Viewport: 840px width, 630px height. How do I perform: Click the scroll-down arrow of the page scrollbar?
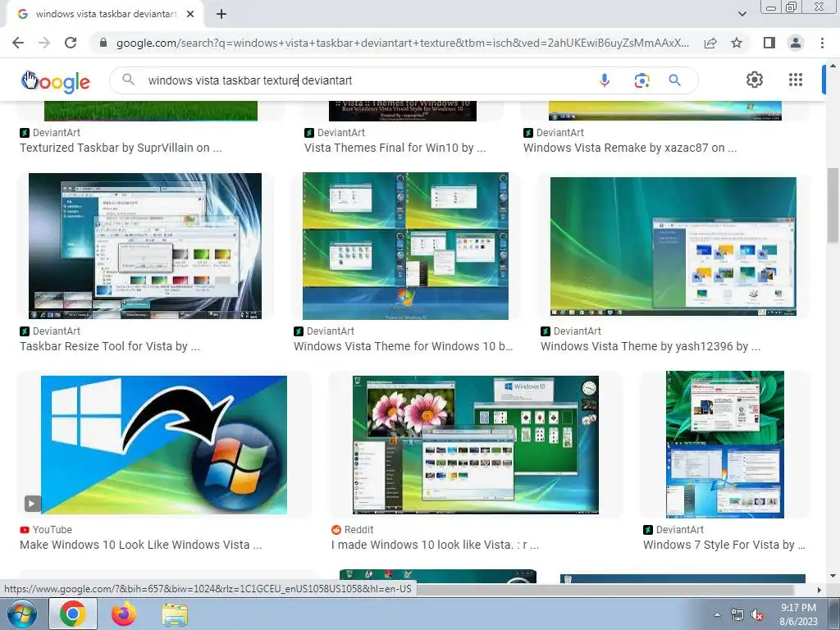click(833, 577)
